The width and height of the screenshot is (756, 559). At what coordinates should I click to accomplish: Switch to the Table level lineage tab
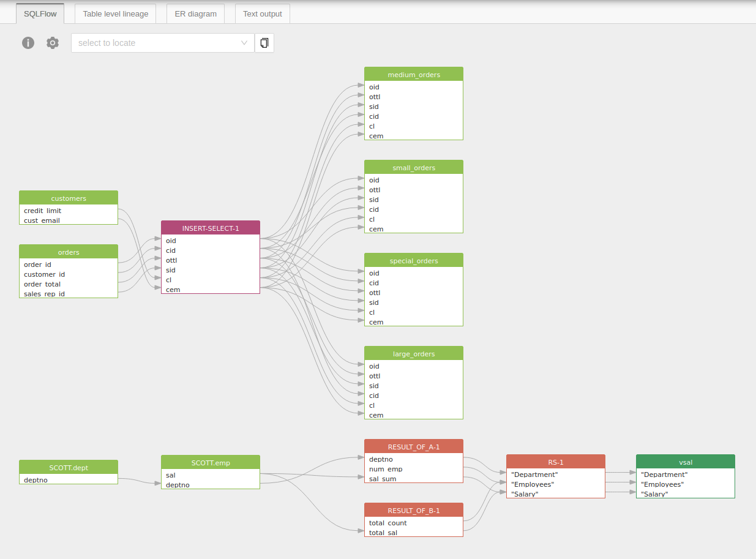coord(116,13)
